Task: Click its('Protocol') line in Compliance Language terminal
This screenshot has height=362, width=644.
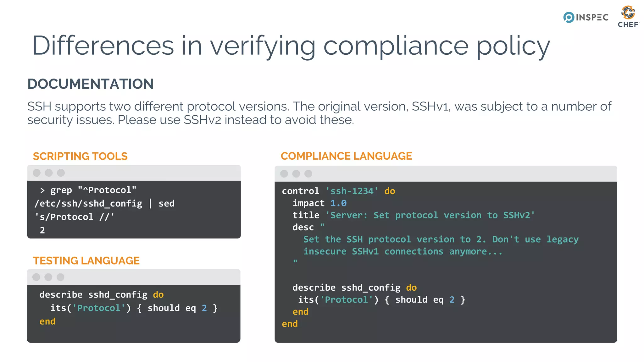Action: 382,300
